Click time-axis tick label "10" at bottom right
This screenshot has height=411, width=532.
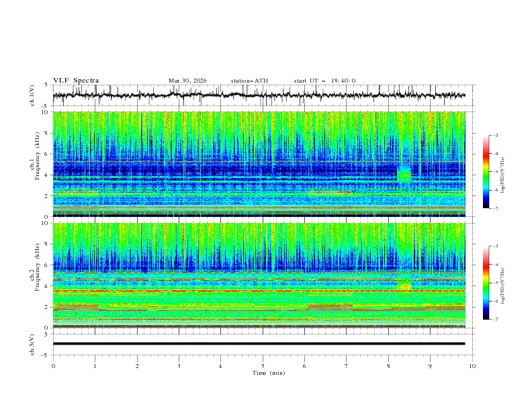point(472,366)
